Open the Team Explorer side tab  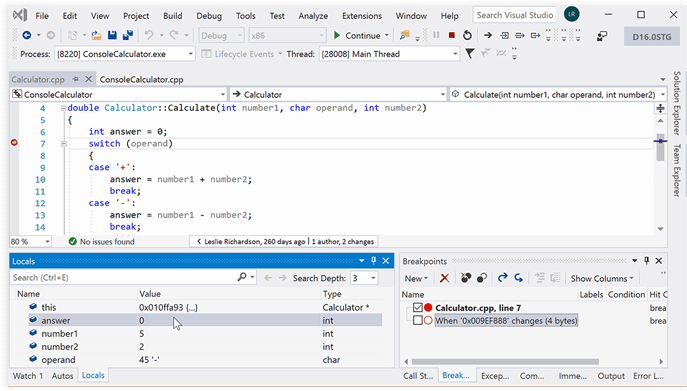677,170
